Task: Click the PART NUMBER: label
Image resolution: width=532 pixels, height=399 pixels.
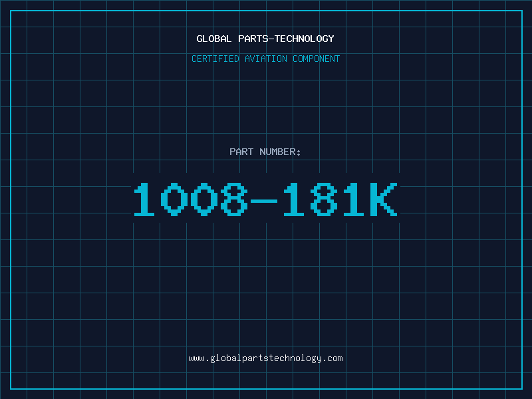Action: point(265,152)
